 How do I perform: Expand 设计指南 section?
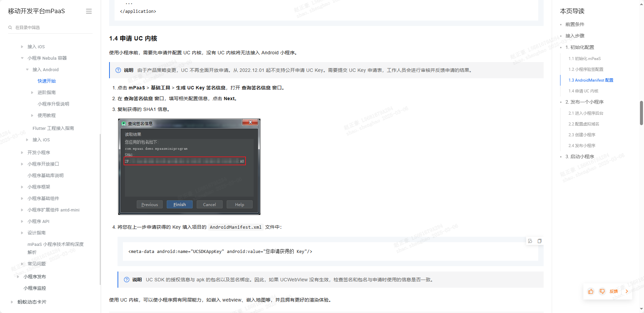(22, 233)
